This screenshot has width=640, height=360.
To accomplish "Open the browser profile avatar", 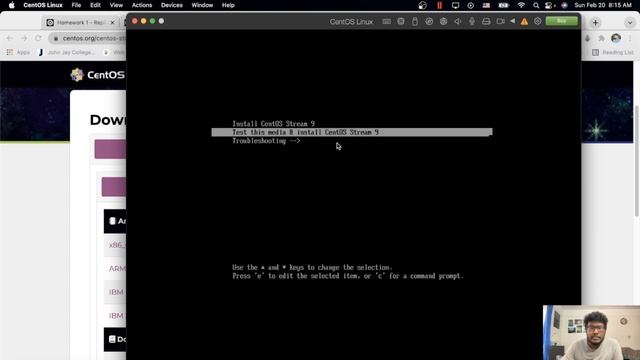I will click(616, 38).
